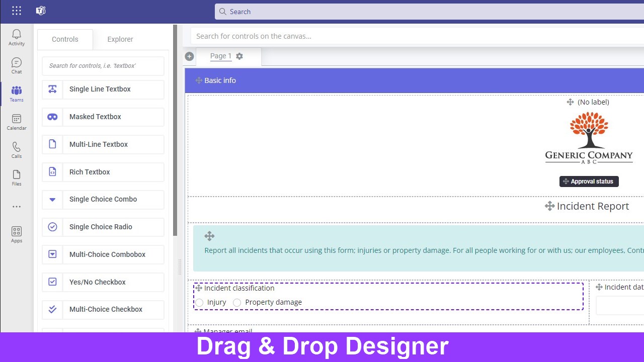Viewport: 644px width, 362px height.
Task: Click the Incident classification label
Action: (239, 288)
